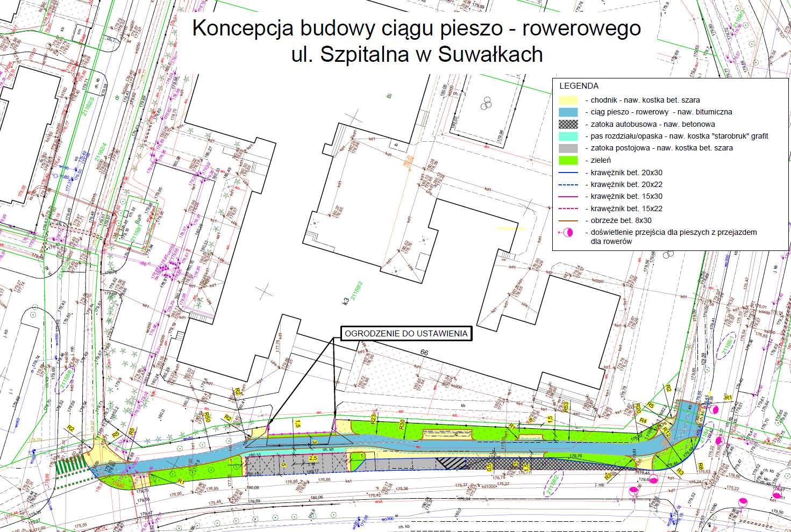Click the LEGENDA heading

[579, 86]
